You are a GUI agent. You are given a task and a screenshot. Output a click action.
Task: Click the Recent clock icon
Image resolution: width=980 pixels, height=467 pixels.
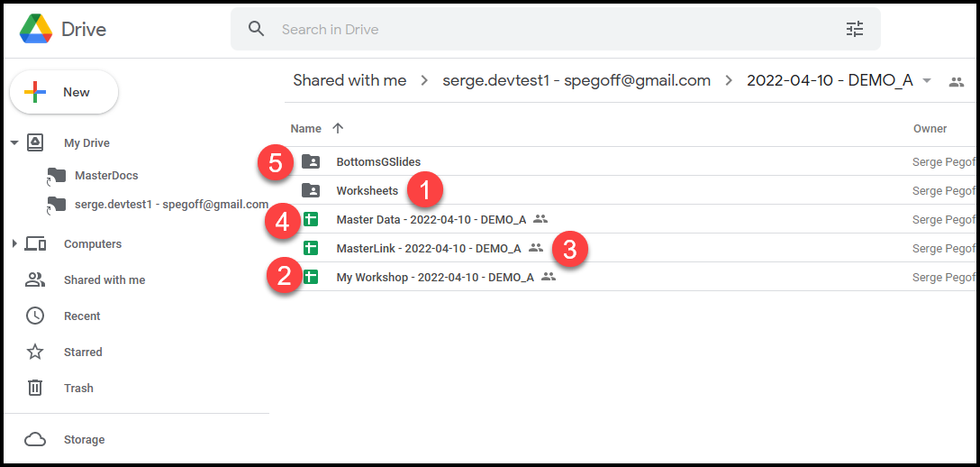pos(35,316)
